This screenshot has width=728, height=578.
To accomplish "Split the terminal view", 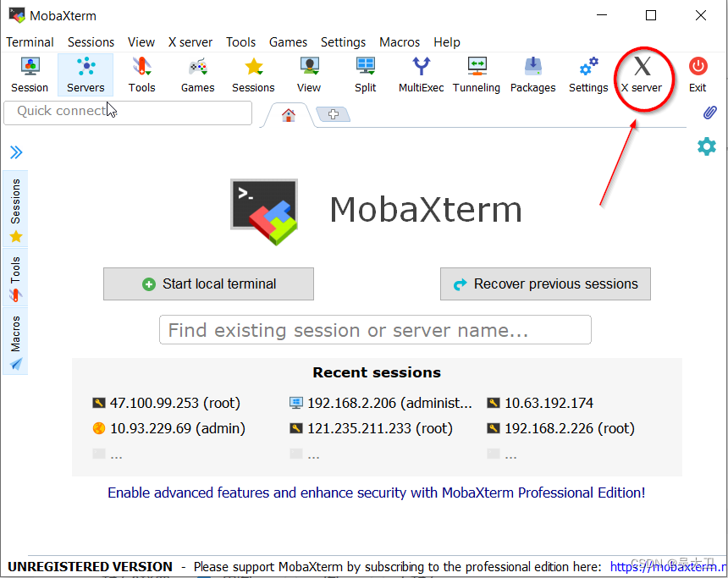I will (x=365, y=74).
